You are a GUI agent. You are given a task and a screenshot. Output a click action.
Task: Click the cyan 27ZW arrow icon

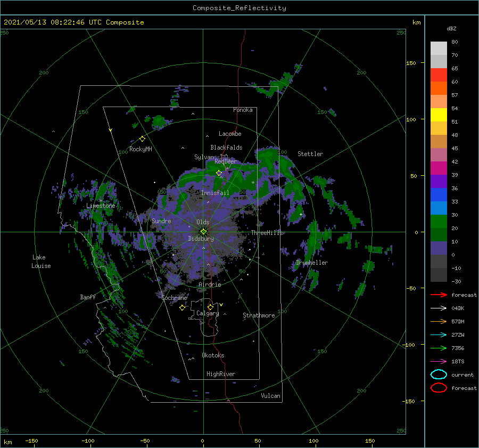point(439,335)
